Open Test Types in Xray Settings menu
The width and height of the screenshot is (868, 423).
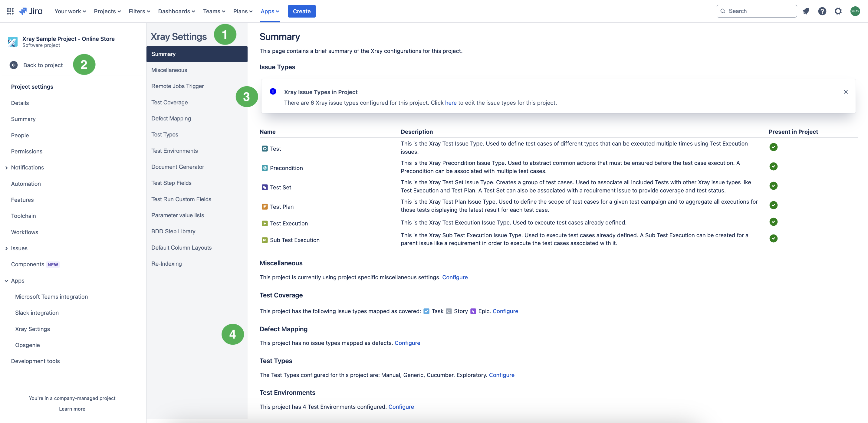tap(197, 134)
